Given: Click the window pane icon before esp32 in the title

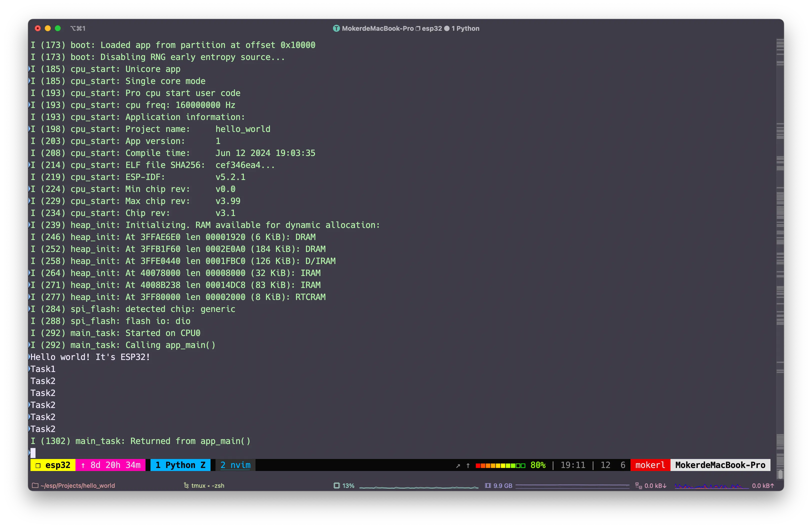Looking at the screenshot, I should [x=417, y=28].
